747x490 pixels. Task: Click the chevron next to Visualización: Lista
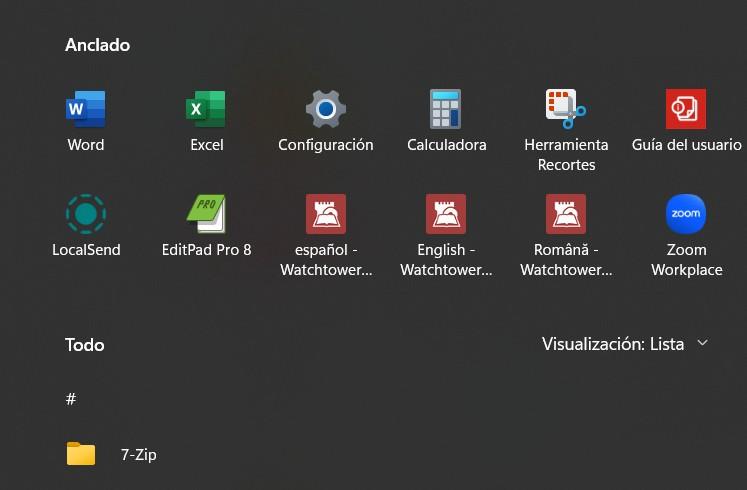pos(702,343)
